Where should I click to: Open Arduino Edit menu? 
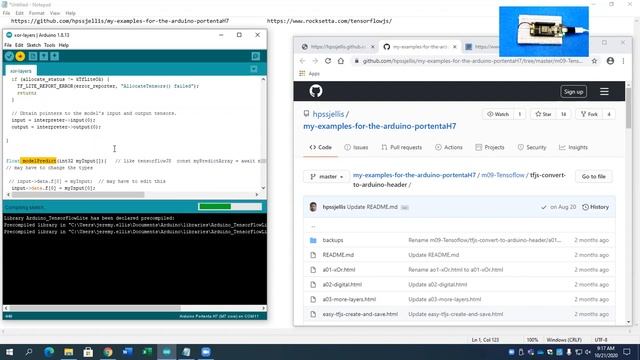(19, 45)
